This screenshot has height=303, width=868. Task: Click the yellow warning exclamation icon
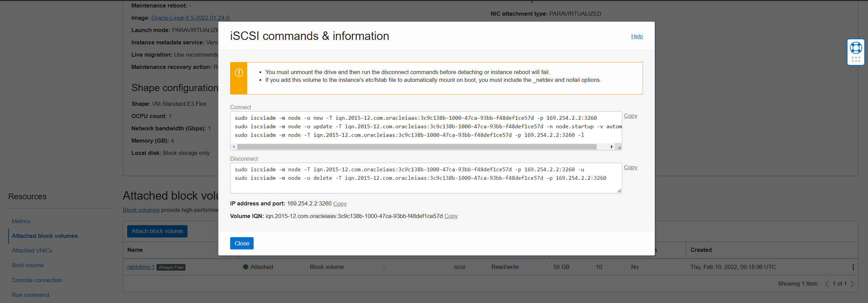tap(239, 73)
